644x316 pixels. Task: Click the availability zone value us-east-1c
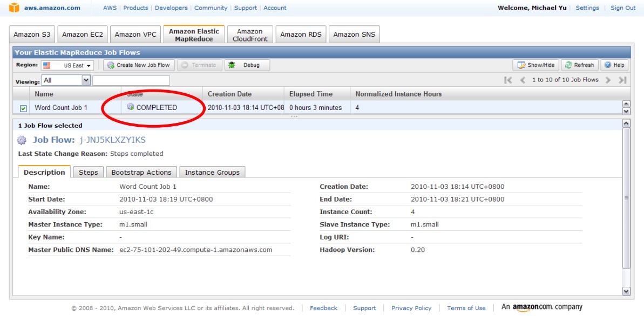pyautogui.click(x=137, y=212)
